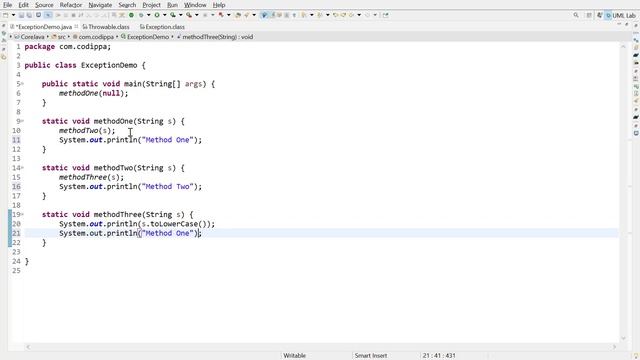Viewport: 640px width, 360px height.
Task: Open the Help menu
Action: coord(219,5)
